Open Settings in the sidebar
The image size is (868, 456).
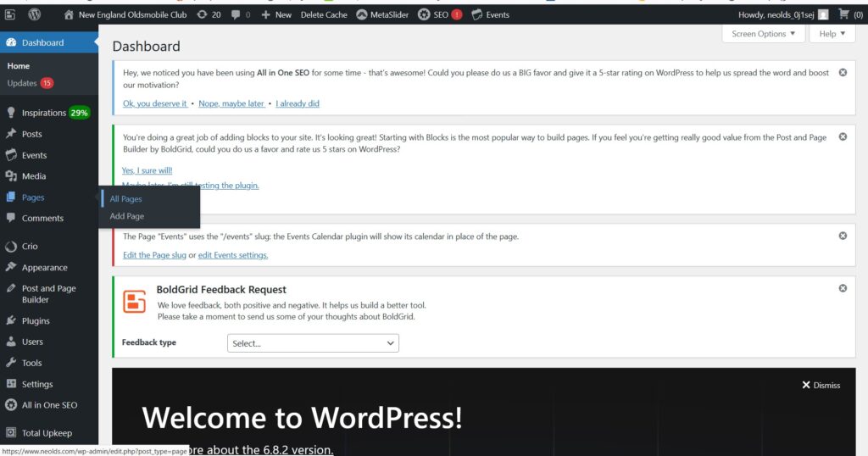tap(36, 384)
